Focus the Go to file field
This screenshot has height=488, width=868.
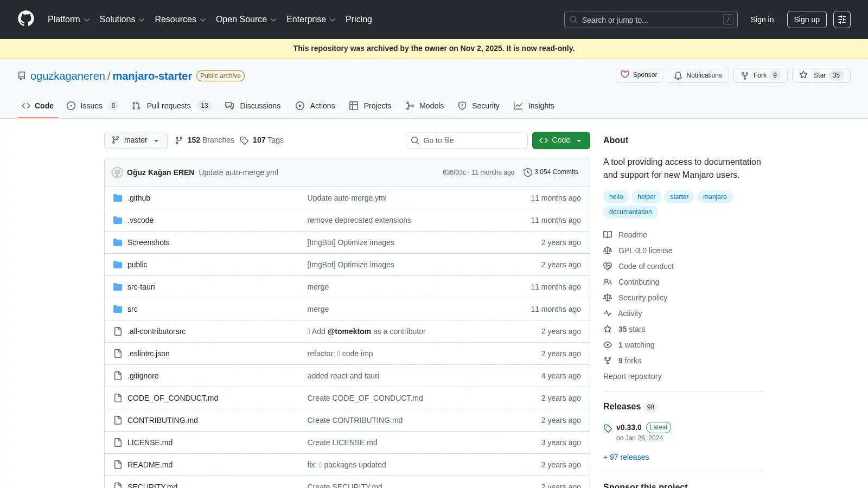point(467,140)
